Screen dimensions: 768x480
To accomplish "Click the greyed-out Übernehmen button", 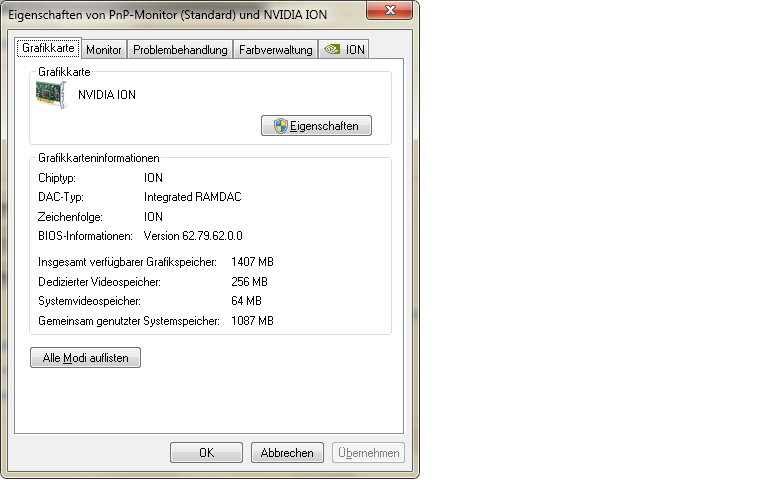I will [368, 453].
